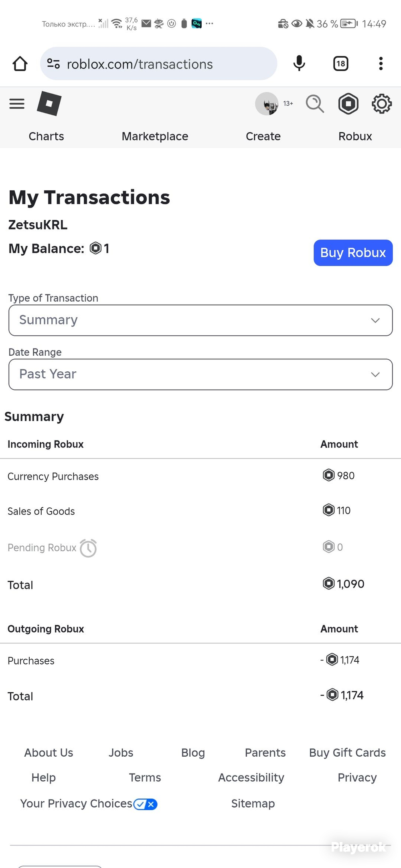Screen dimensions: 401x868
Task: Open the user avatar profile picture
Action: 267,104
